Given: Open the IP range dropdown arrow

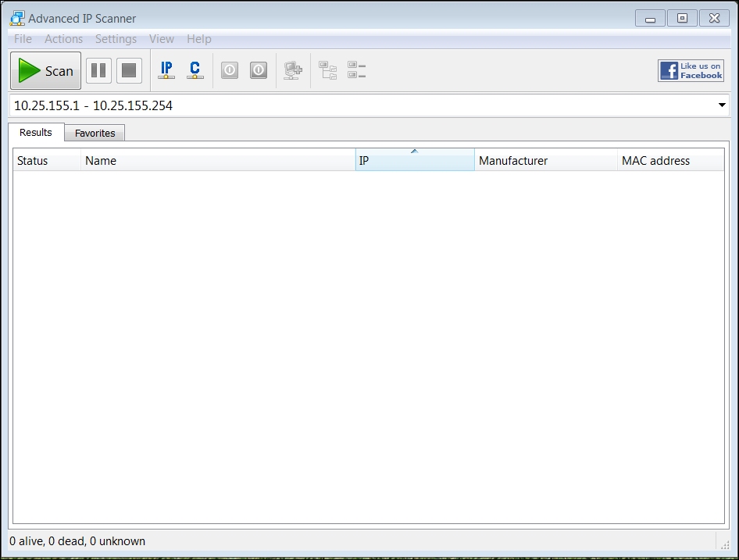Looking at the screenshot, I should pos(722,105).
